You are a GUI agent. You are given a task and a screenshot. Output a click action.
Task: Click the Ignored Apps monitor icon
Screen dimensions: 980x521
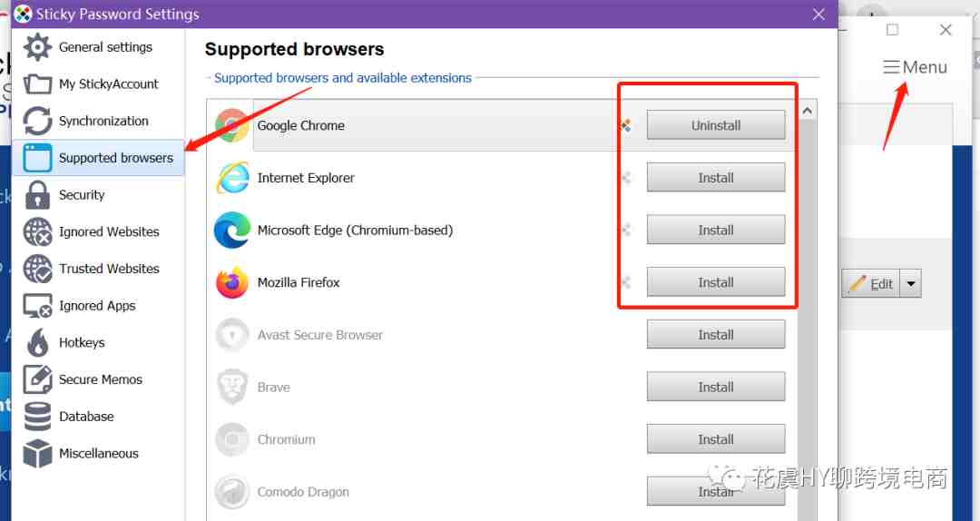[x=37, y=306]
